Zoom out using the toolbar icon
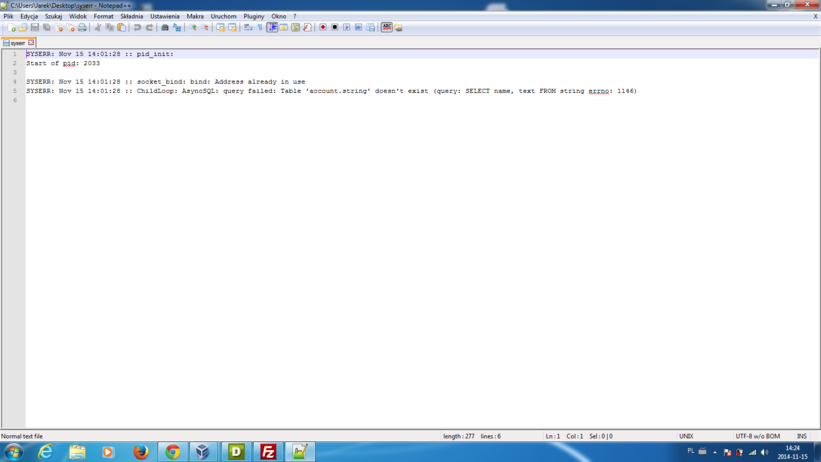 click(x=205, y=28)
